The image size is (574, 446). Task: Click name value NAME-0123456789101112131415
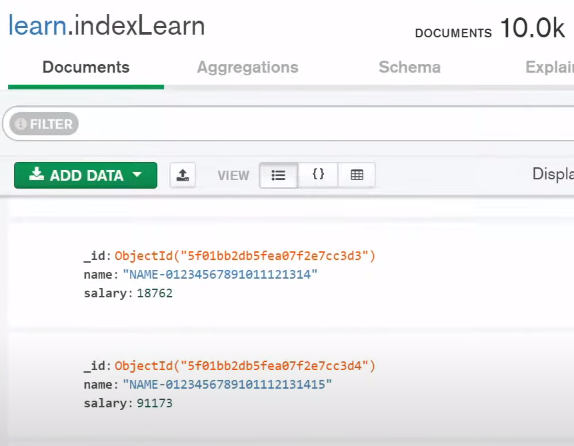227,384
